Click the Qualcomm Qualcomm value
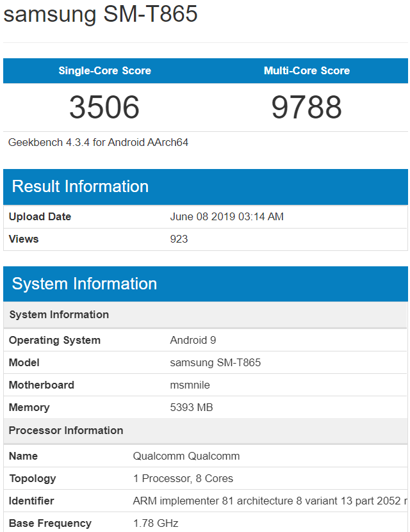 pyautogui.click(x=186, y=456)
